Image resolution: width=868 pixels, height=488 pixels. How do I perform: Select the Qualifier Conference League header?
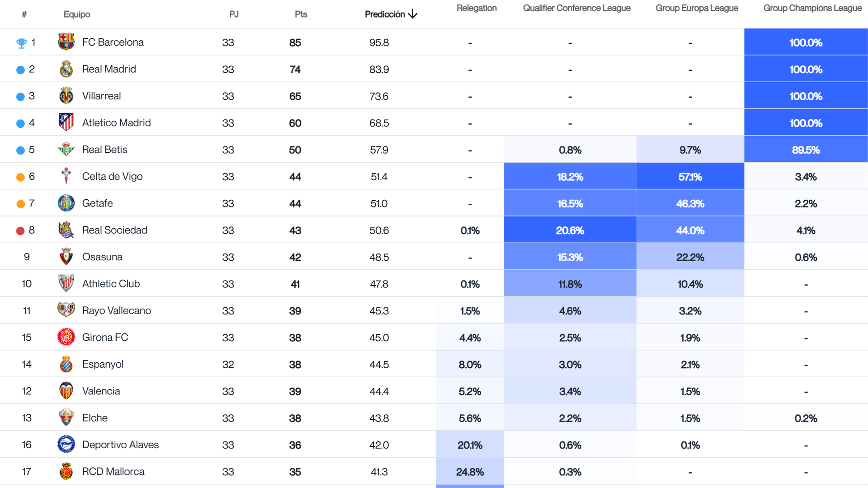[576, 8]
